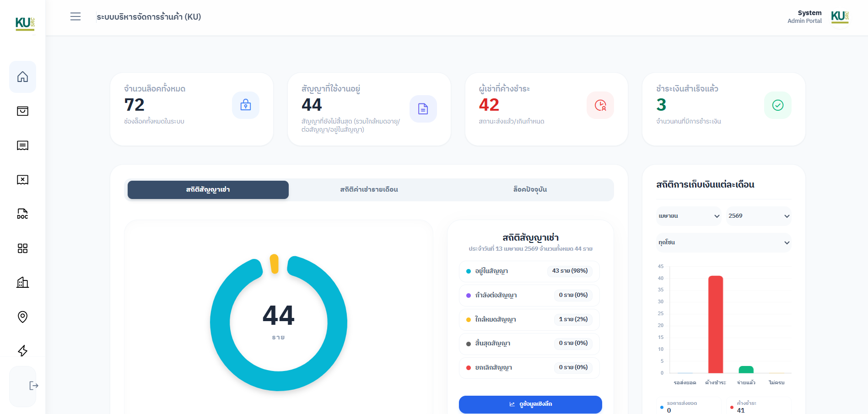Select the building icon in the sidebar
This screenshot has width=868, height=414.
22,282
